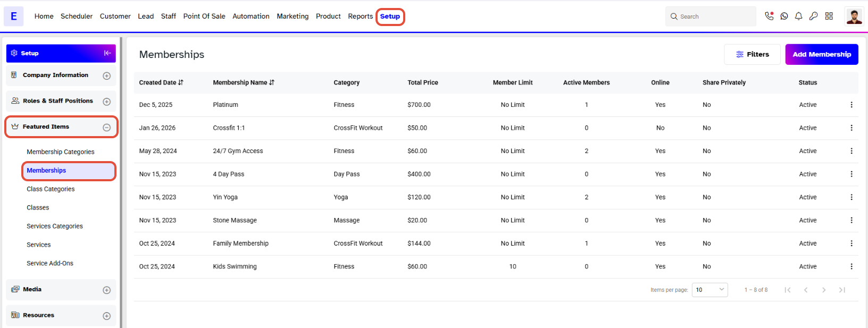Click the search magnifier icon
868x328 pixels.
[674, 16]
